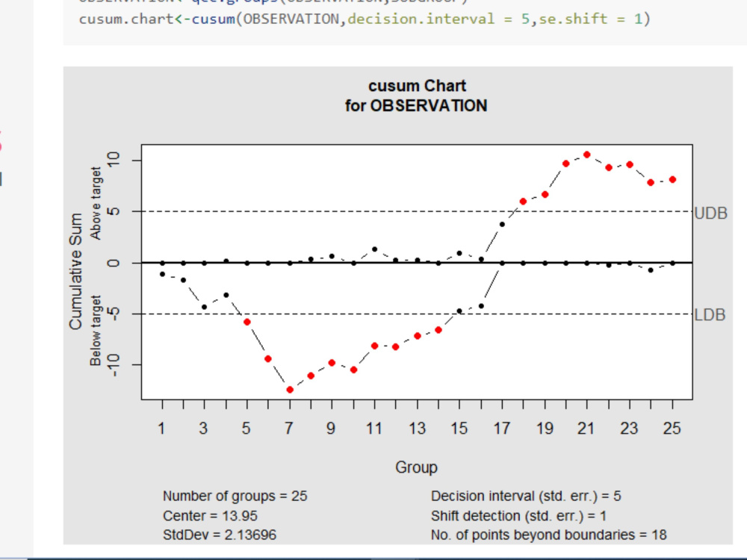Click the chart title cusum Chart for OBSERVATION
Viewport: 747px width, 560px height.
(x=418, y=96)
